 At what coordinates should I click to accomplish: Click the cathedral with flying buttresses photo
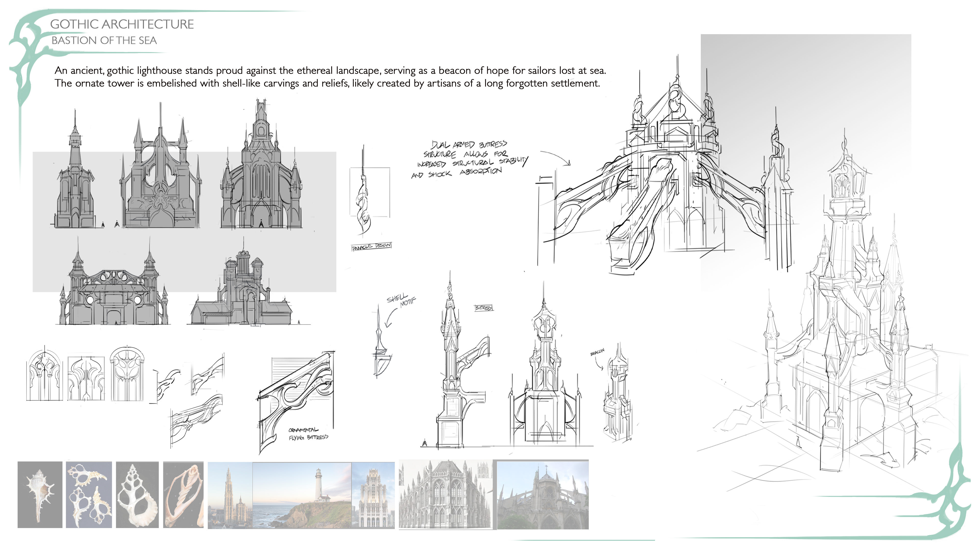[543, 495]
